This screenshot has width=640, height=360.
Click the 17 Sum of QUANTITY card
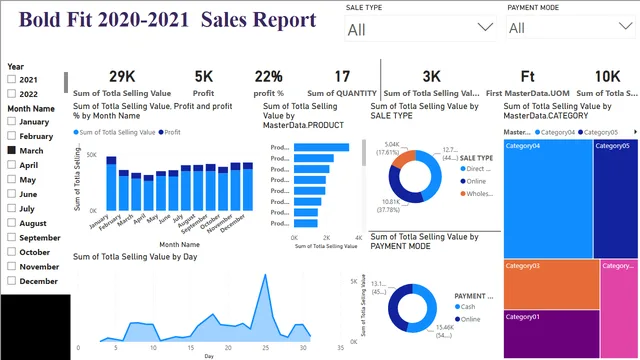tap(342, 84)
